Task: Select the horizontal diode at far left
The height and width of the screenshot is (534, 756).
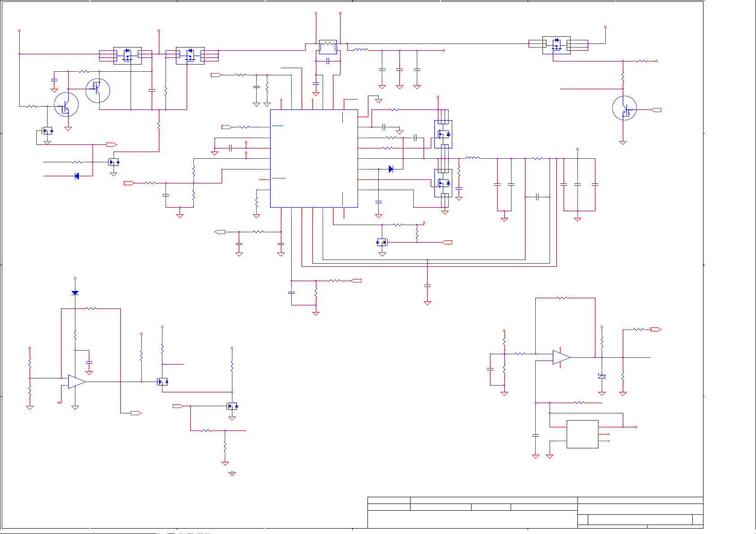Action: [x=77, y=176]
